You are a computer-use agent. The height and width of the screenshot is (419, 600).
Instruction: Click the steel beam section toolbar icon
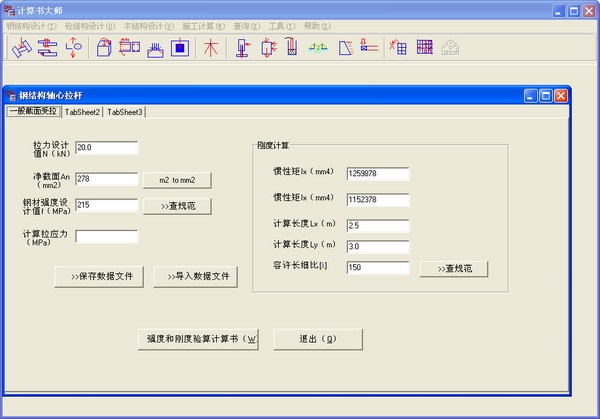(x=22, y=47)
